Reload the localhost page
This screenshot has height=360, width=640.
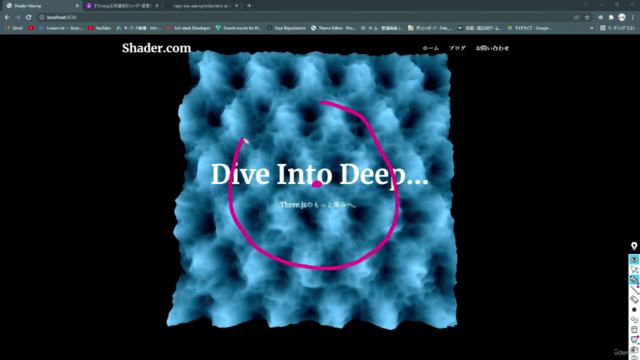tap(29, 18)
